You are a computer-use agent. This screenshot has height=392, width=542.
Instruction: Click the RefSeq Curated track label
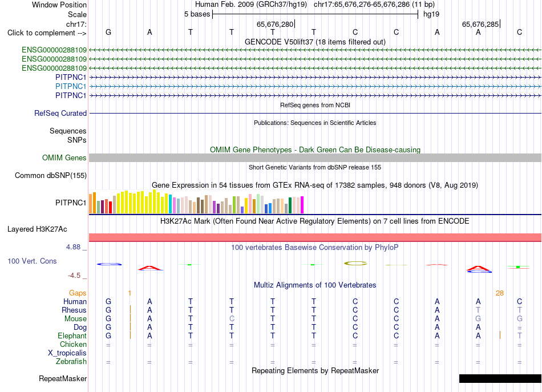[60, 113]
